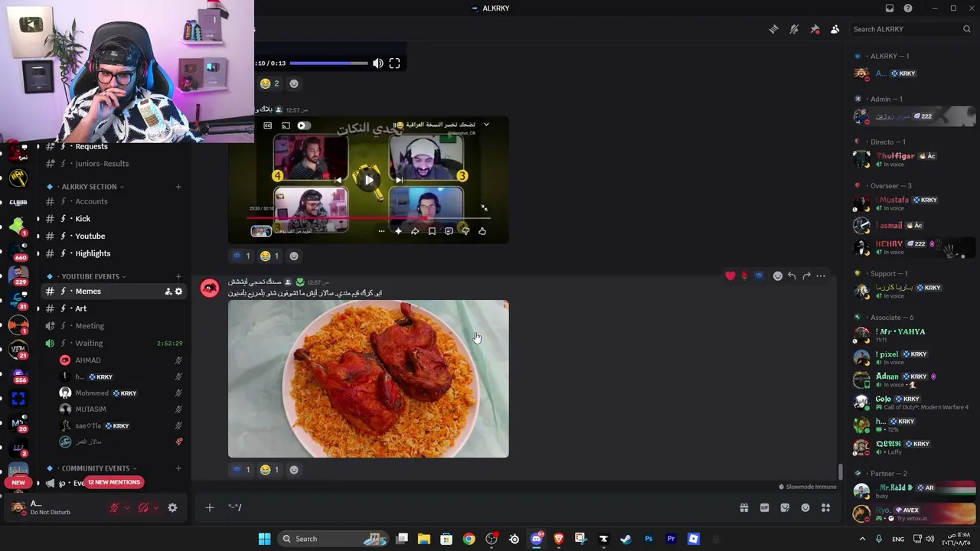Viewport: 980px width, 551px height.
Task: Create channel in ALKRKY SECTION
Action: click(x=178, y=187)
